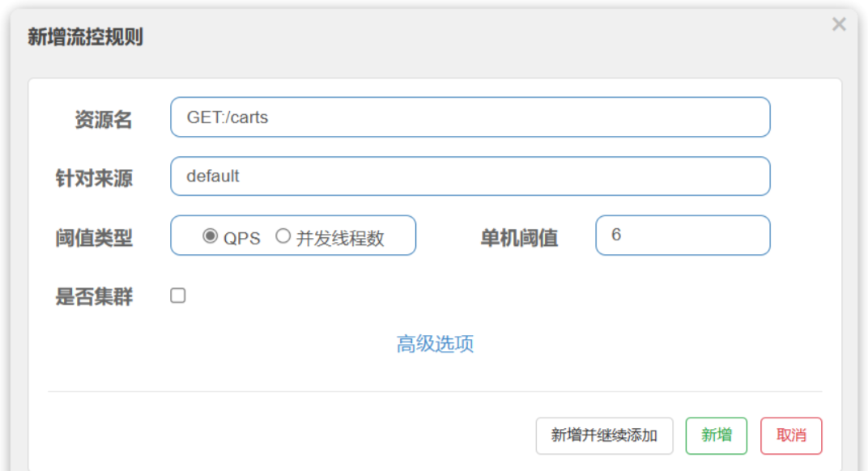The width and height of the screenshot is (868, 471).
Task: Cancel with the red 取消 button
Action: (791, 435)
